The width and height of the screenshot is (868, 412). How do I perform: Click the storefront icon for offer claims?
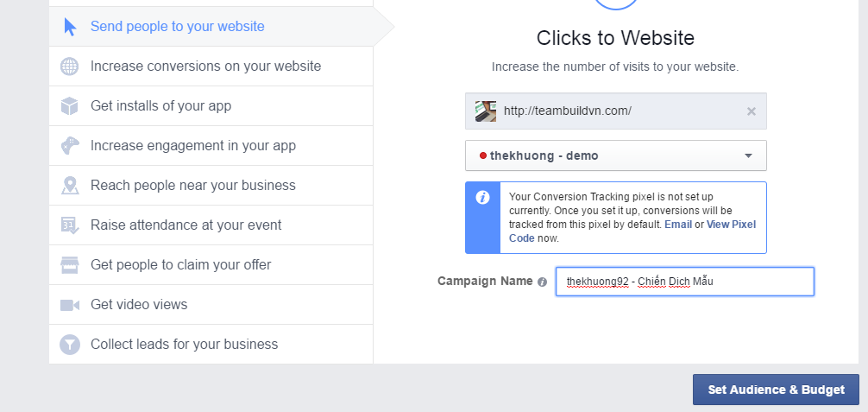click(x=70, y=265)
